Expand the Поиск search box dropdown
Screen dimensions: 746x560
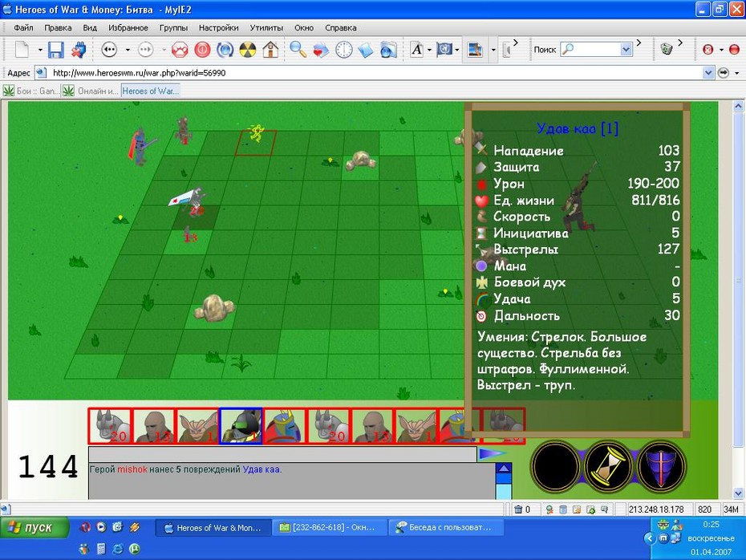pos(626,50)
